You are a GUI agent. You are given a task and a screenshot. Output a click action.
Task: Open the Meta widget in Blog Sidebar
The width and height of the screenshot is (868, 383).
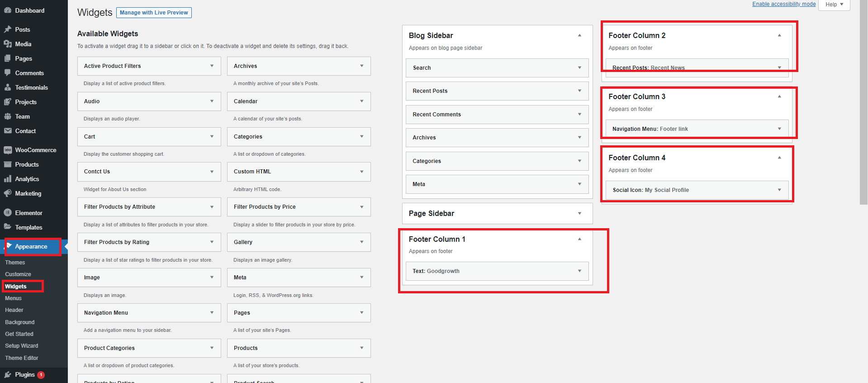tap(497, 184)
